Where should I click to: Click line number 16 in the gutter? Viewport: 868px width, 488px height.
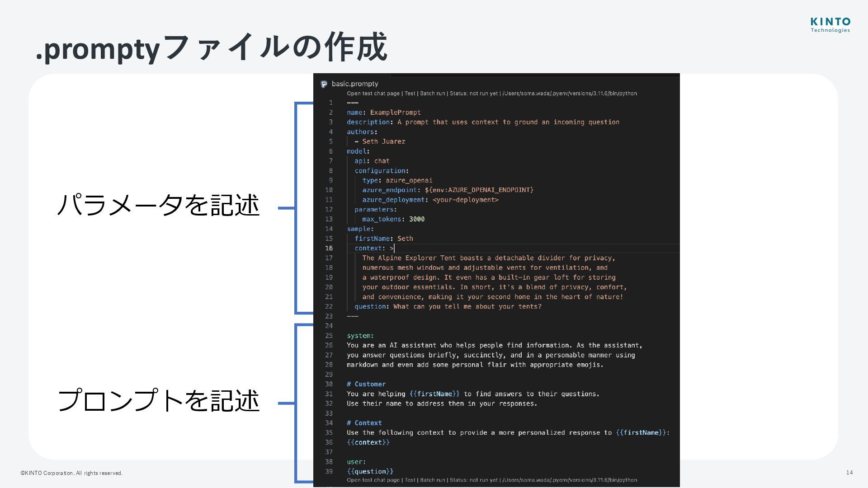[x=329, y=249]
